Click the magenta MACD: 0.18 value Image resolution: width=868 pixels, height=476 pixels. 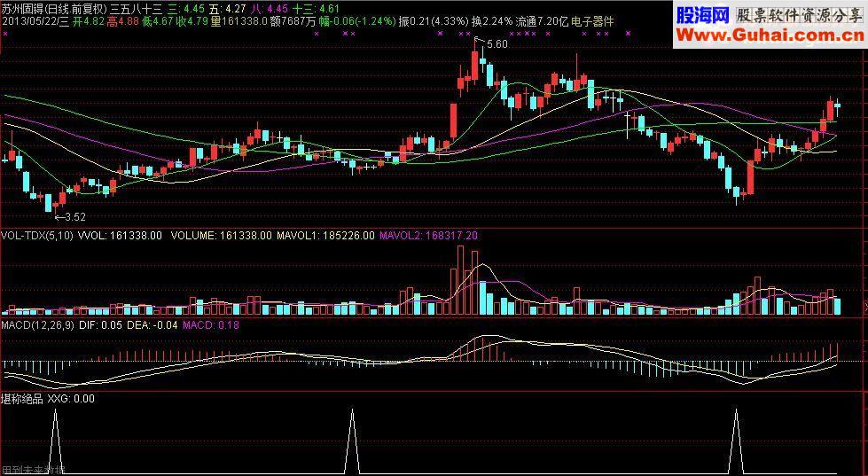(211, 325)
